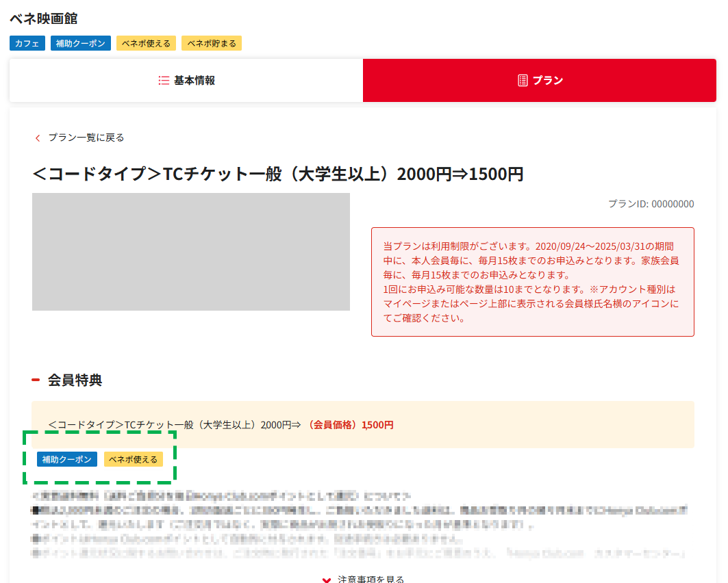Click the document icon on the プラン tab
The image size is (728, 583).
click(x=521, y=80)
